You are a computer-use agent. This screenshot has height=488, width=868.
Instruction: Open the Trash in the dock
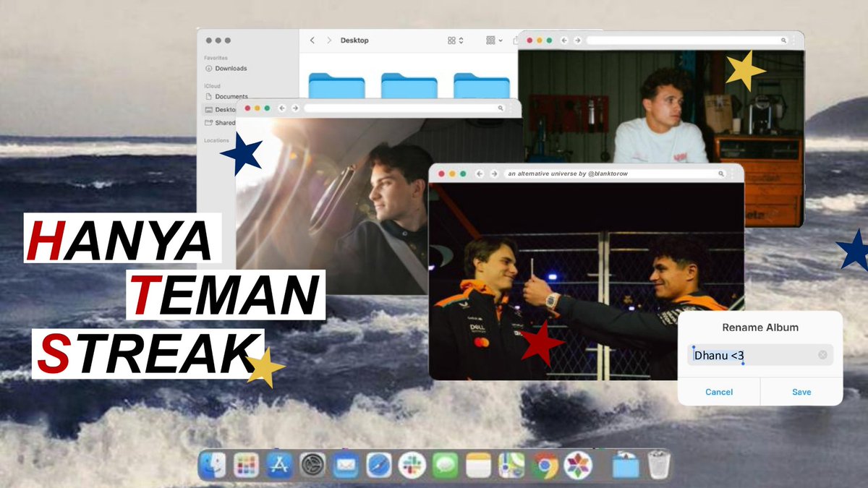pos(659,466)
